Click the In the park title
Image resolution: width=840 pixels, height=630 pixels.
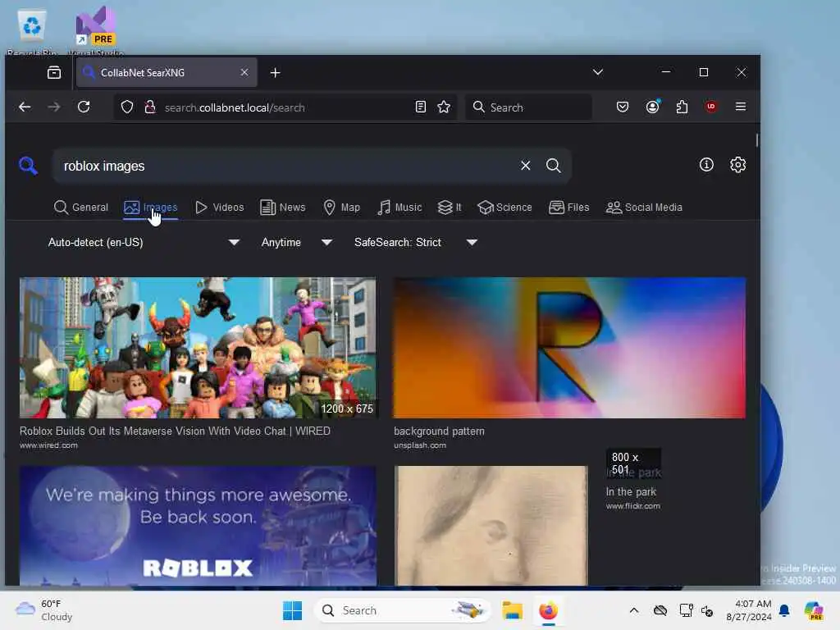click(x=631, y=492)
